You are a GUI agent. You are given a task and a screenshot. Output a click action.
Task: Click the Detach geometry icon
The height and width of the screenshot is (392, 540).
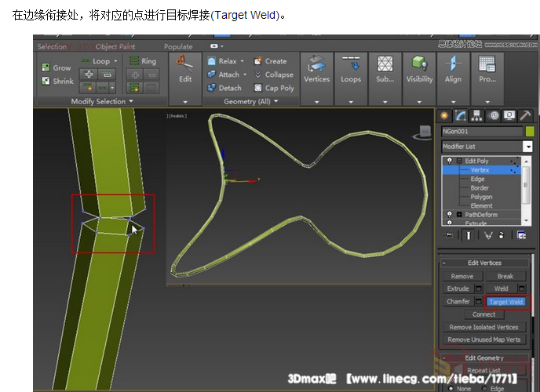coord(211,88)
